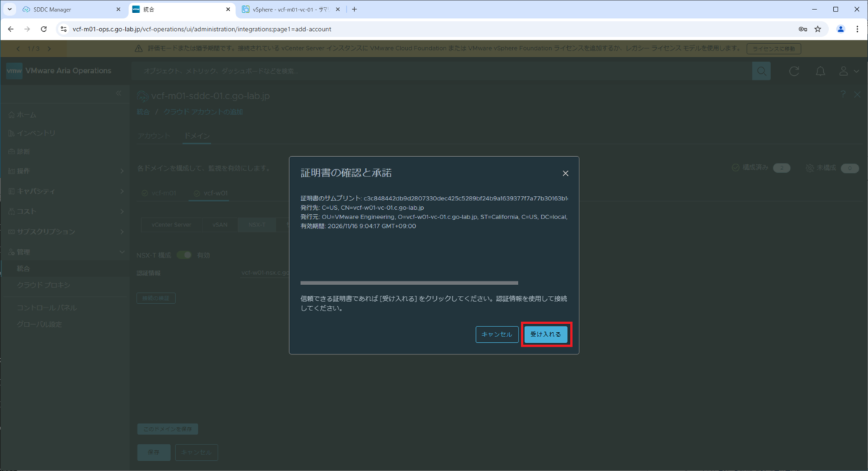The width and height of the screenshot is (868, 471).
Task: Click the Aria Operations refresh icon
Action: pyautogui.click(x=794, y=71)
